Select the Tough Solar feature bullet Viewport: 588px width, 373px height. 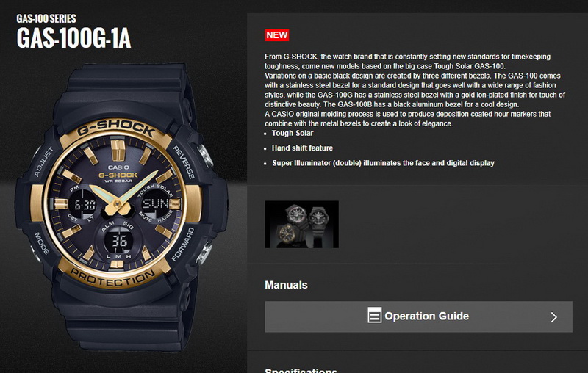[292, 134]
